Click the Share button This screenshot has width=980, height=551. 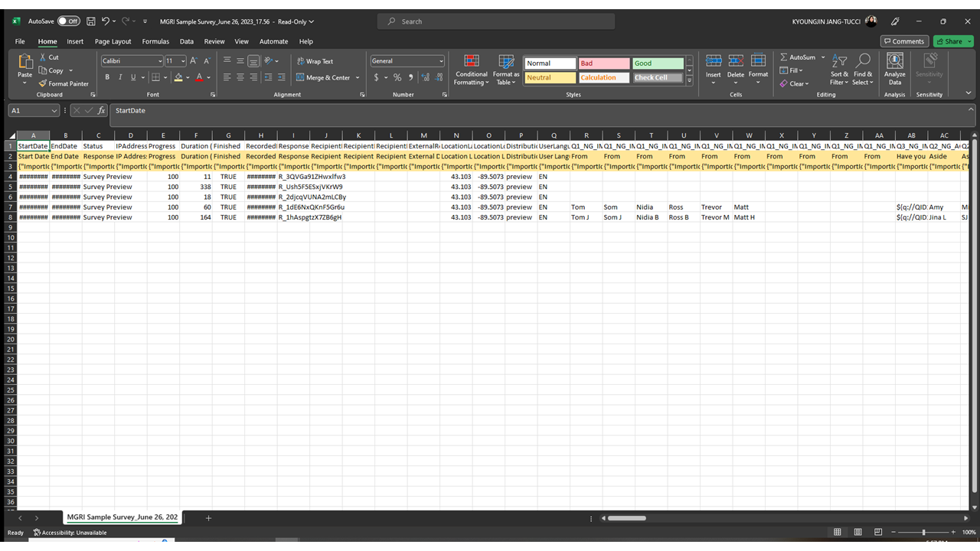pos(952,41)
